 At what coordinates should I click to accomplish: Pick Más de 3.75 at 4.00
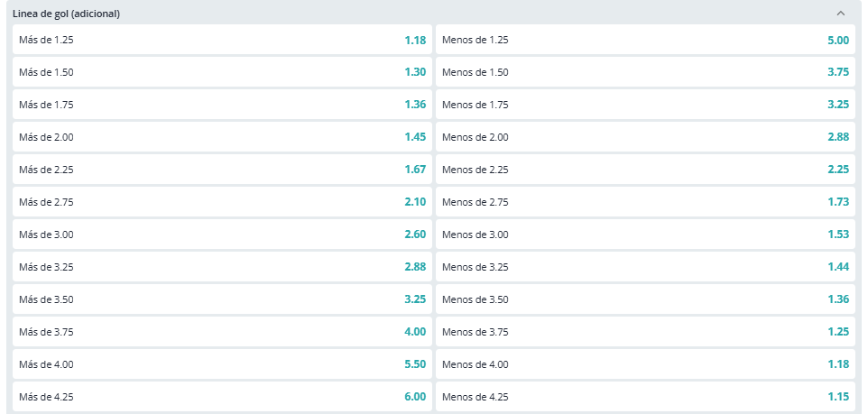pyautogui.click(x=222, y=332)
